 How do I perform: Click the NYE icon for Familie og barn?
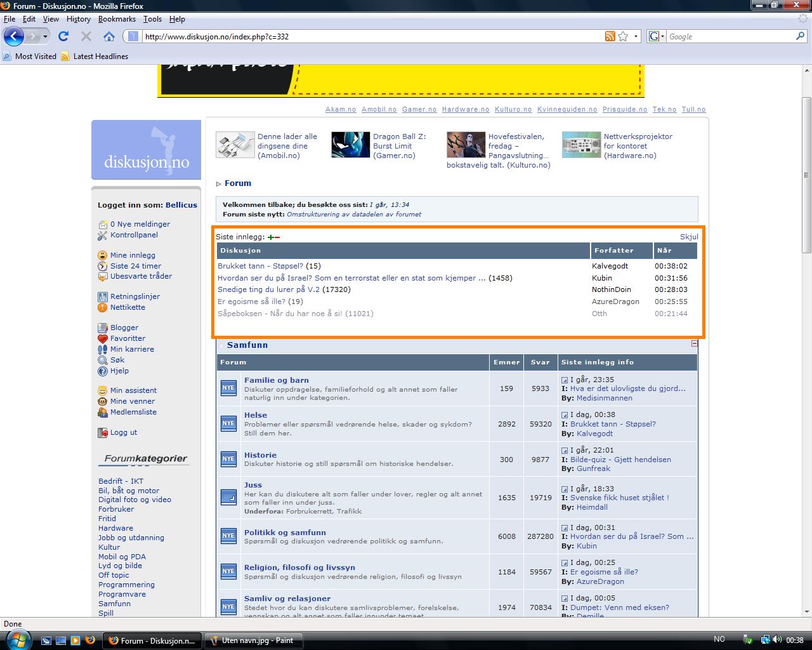tap(228, 388)
